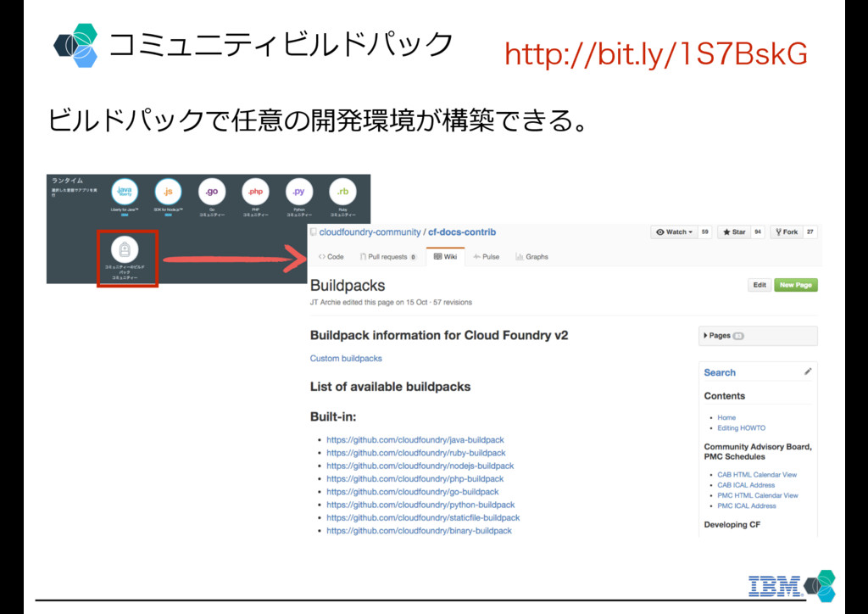868x614 pixels.
Task: Select the Liberty for Java runtime icon
Action: [125, 192]
